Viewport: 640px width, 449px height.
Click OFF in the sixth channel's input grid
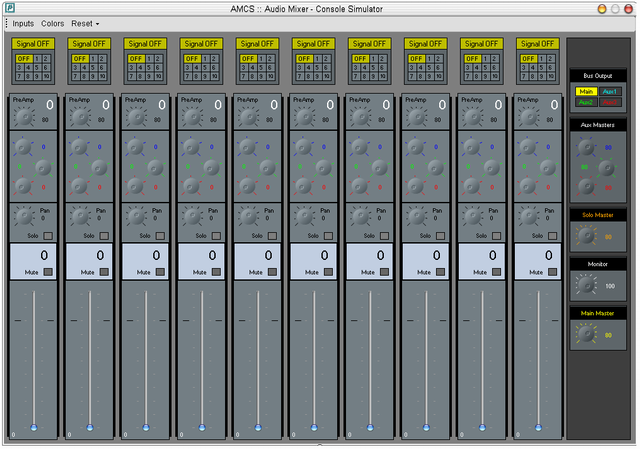tap(304, 59)
